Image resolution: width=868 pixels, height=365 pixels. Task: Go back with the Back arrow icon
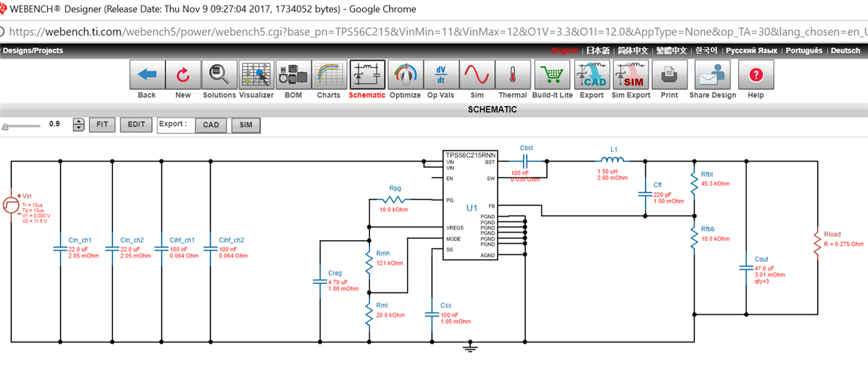pyautogui.click(x=147, y=75)
